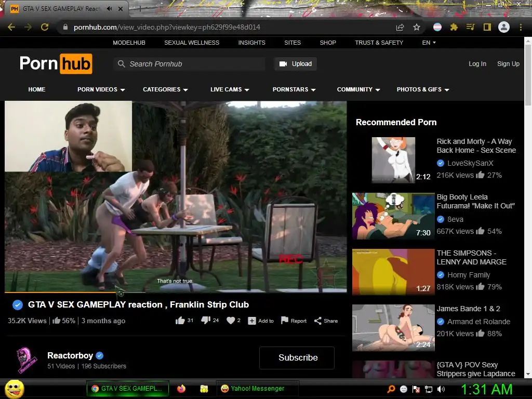This screenshot has height=399, width=532.
Task: Open uploader Armand et Rolande link
Action: [478, 321]
